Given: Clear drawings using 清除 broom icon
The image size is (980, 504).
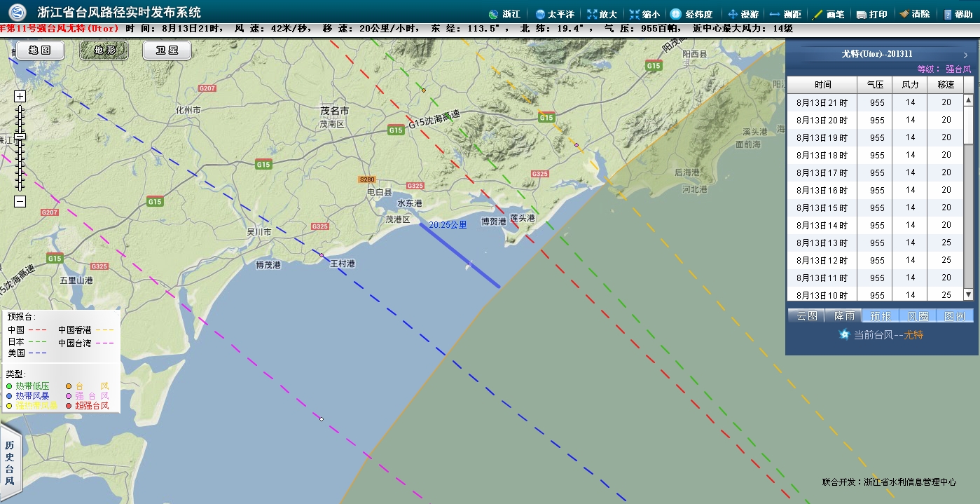Looking at the screenshot, I should (x=904, y=14).
